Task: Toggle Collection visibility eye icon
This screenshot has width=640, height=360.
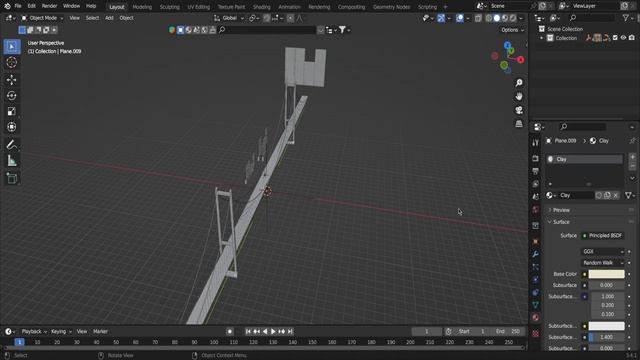Action: click(x=623, y=38)
